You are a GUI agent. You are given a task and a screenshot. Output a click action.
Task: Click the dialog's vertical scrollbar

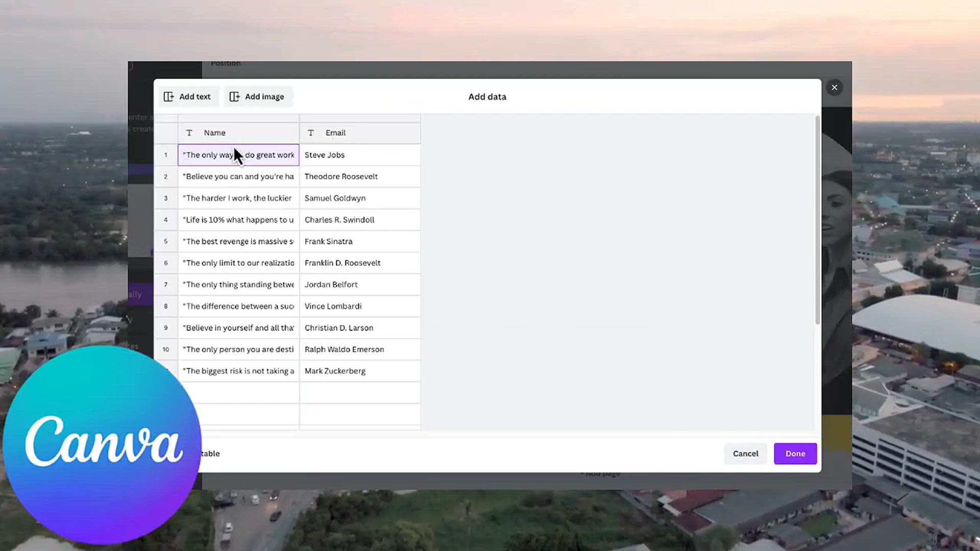[x=818, y=220]
